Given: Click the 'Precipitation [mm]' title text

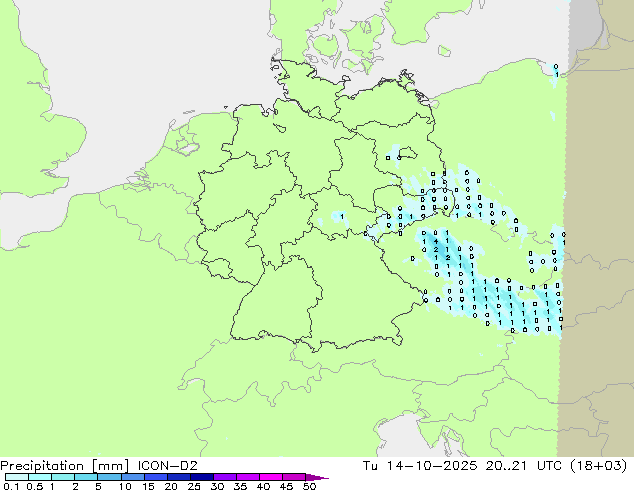Looking at the screenshot, I should 65,466.
